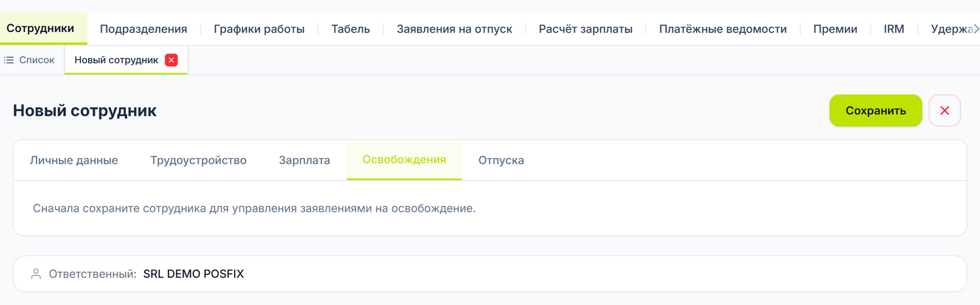Image resolution: width=980 pixels, height=305 pixels.
Task: Go to the Премии section
Action: coord(835,29)
